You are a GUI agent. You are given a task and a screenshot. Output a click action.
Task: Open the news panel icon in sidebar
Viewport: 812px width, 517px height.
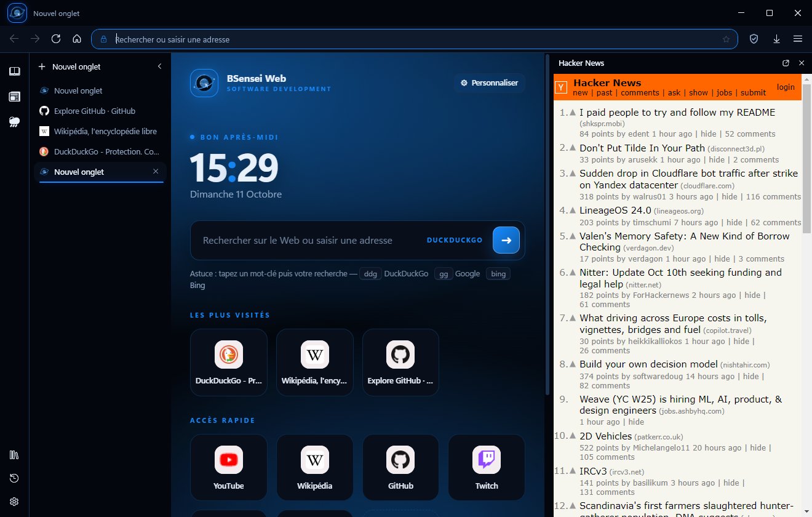[x=14, y=97]
